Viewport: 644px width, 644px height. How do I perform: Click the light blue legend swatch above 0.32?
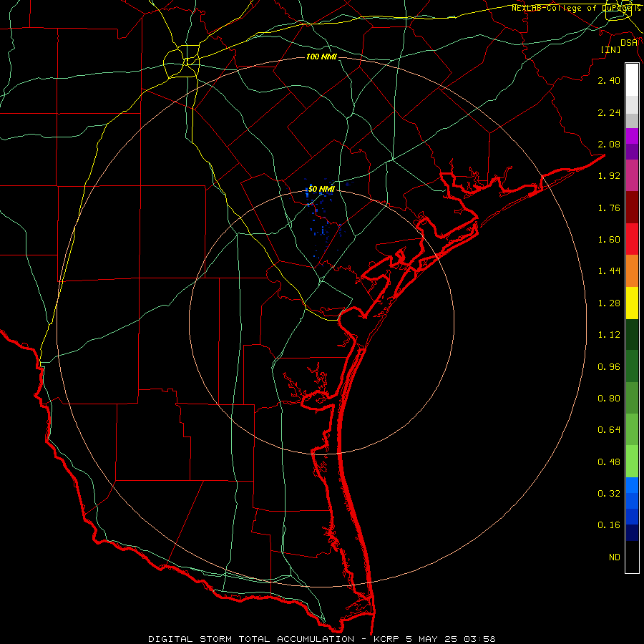(632, 485)
